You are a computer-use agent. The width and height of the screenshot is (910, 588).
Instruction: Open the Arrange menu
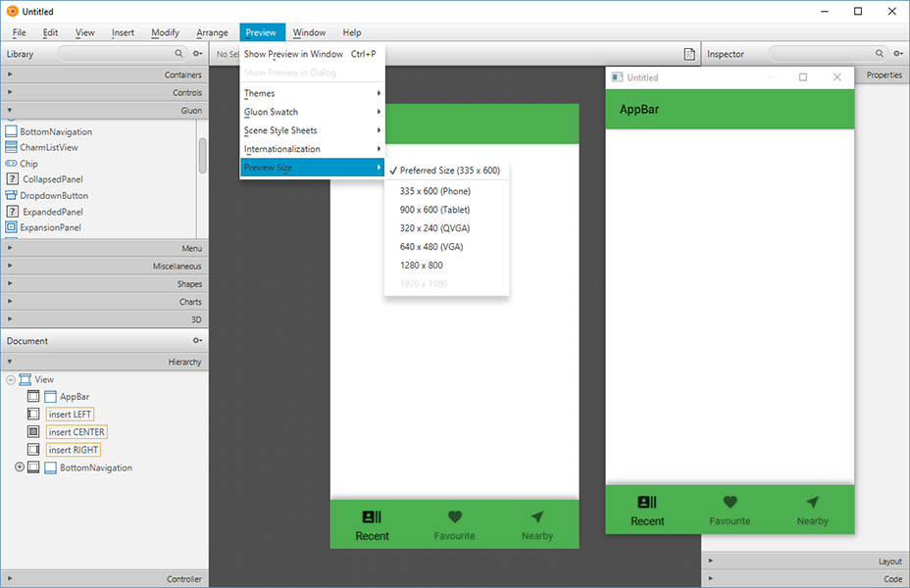coord(213,32)
